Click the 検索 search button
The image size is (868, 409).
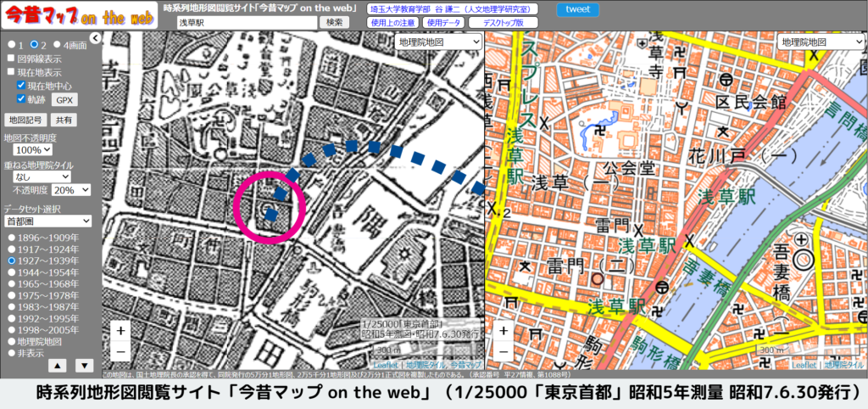tap(335, 23)
